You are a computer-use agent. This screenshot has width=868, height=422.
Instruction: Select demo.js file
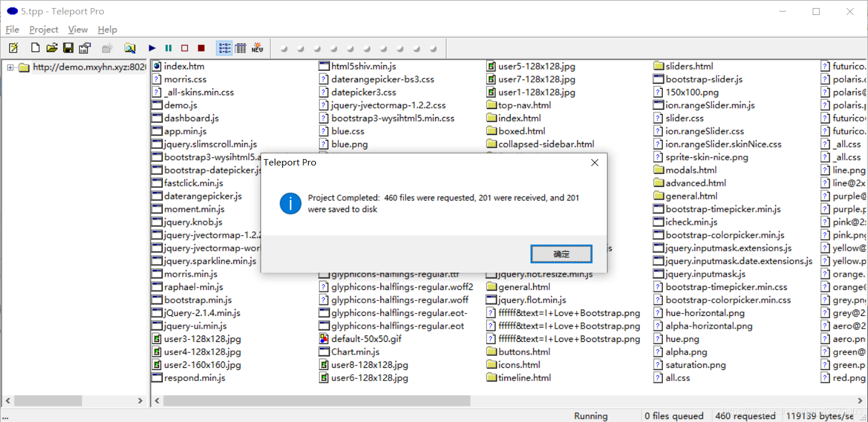pyautogui.click(x=175, y=105)
